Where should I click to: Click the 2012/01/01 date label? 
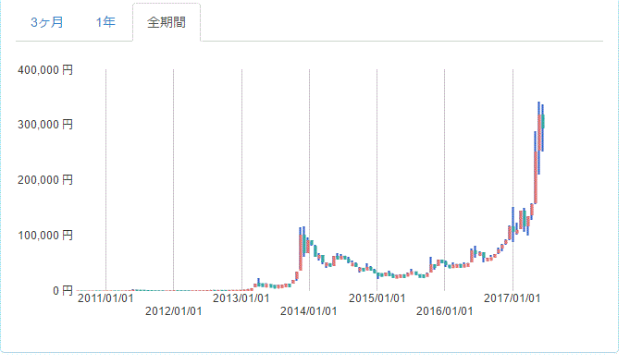pos(173,311)
